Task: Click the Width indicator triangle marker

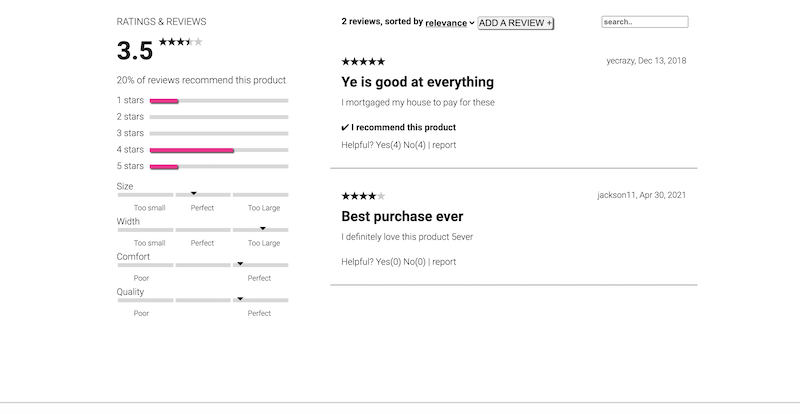Action: 263,228
